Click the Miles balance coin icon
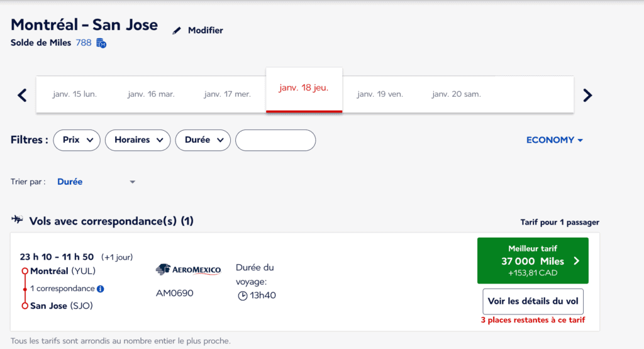This screenshot has height=349, width=644. coord(101,43)
